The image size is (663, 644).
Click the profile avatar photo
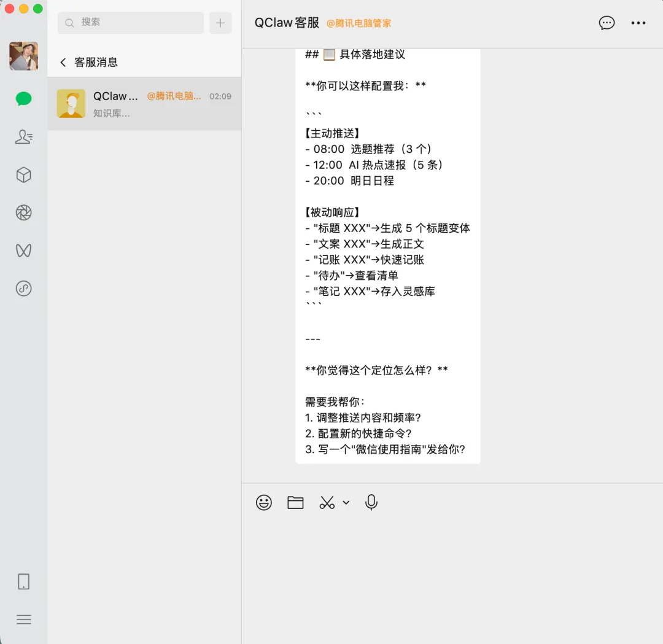coord(24,56)
